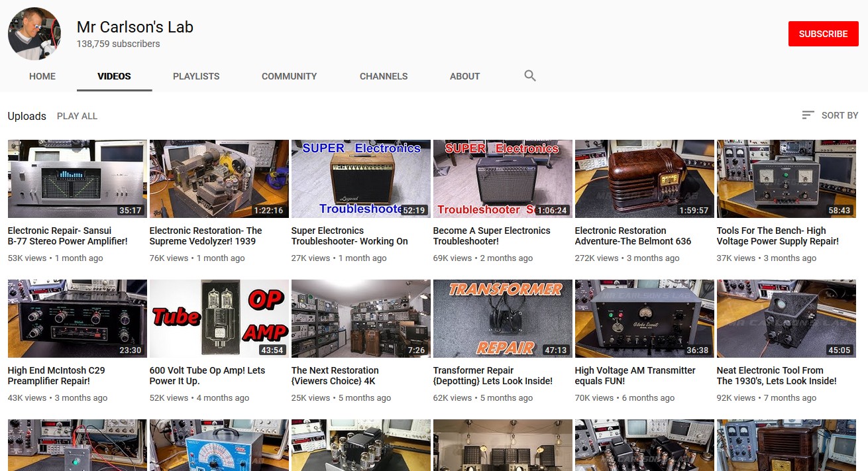Open the PLAYLISTS tab
The image size is (868, 471).
[x=196, y=76]
